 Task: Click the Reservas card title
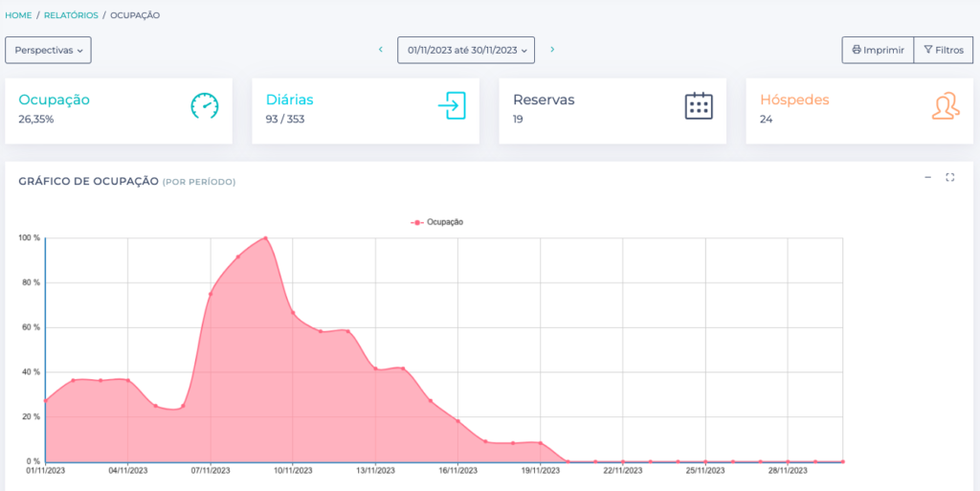click(x=544, y=100)
